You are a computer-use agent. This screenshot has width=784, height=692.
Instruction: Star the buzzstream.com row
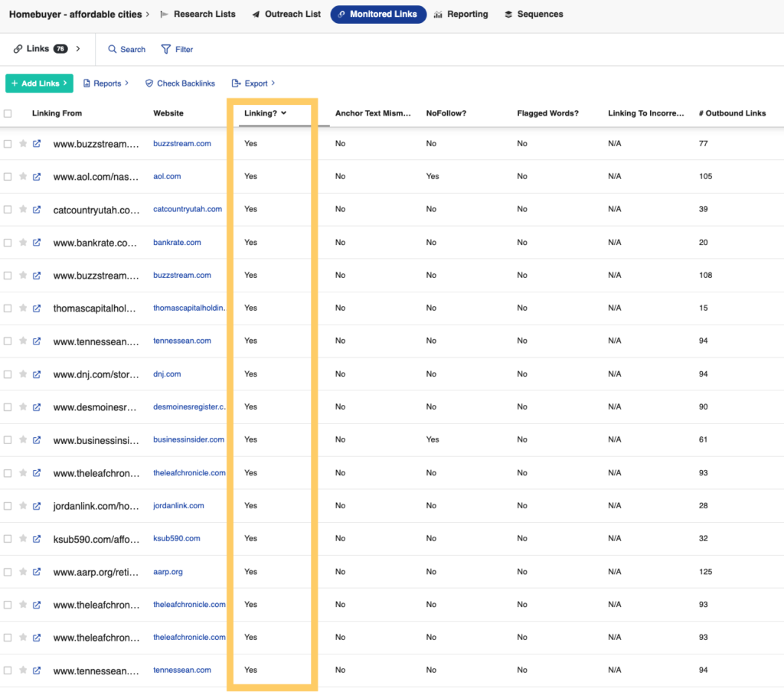pyautogui.click(x=24, y=143)
